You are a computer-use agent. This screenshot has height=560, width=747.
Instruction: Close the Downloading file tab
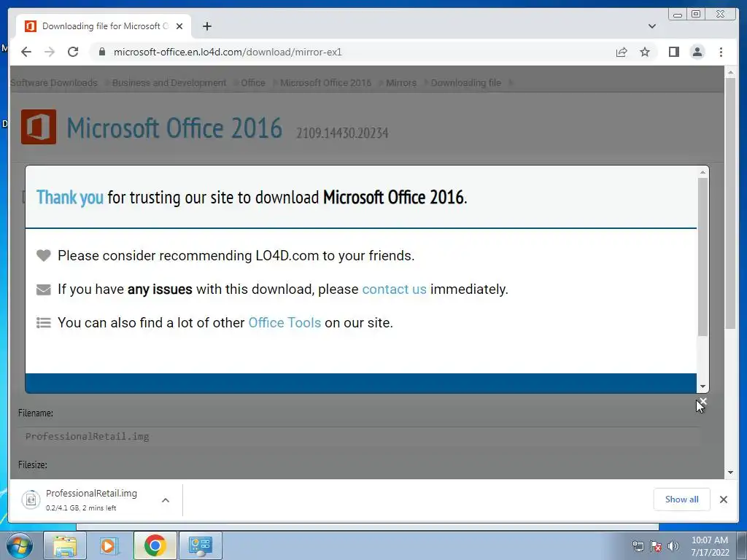(179, 26)
